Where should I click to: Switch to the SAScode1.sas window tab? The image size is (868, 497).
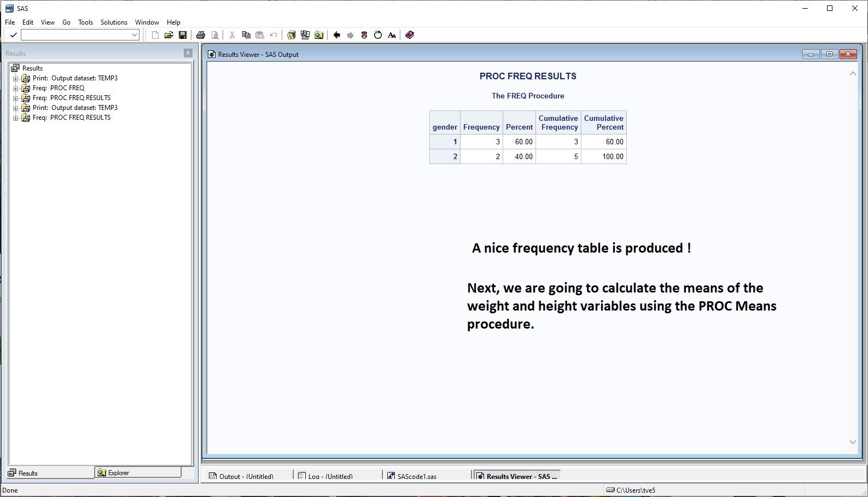click(x=416, y=476)
